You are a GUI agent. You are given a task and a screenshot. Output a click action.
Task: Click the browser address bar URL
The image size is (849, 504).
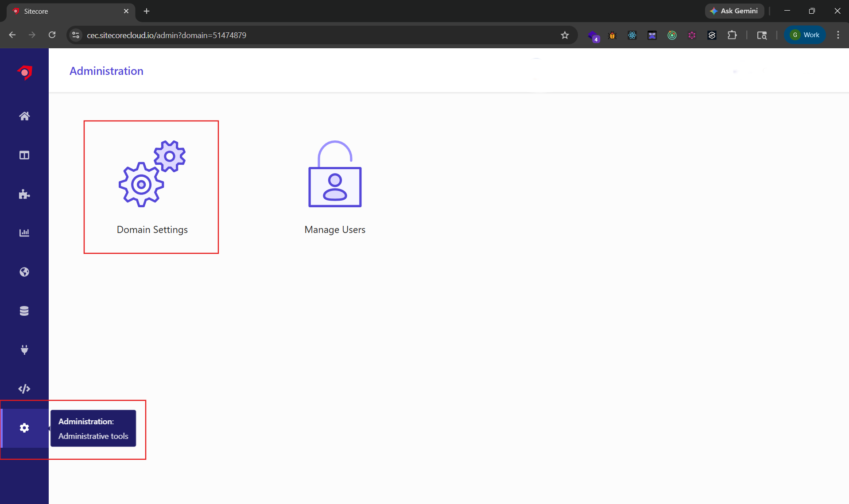(167, 35)
